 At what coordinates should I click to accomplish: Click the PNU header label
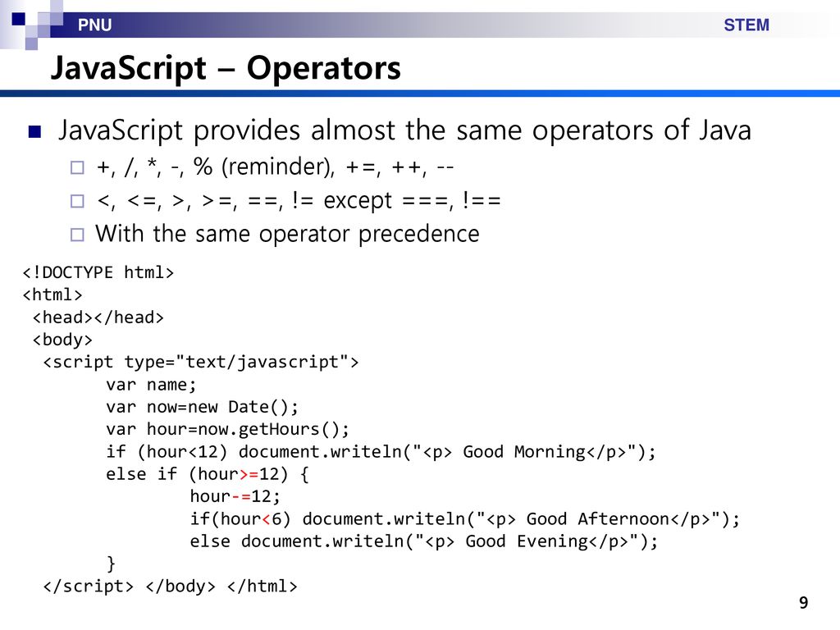tap(95, 25)
